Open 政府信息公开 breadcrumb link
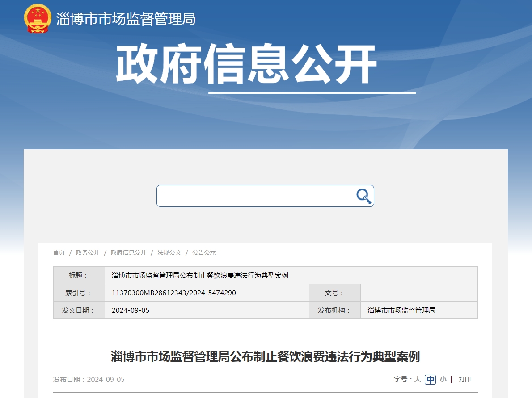The image size is (532, 398). click(129, 252)
